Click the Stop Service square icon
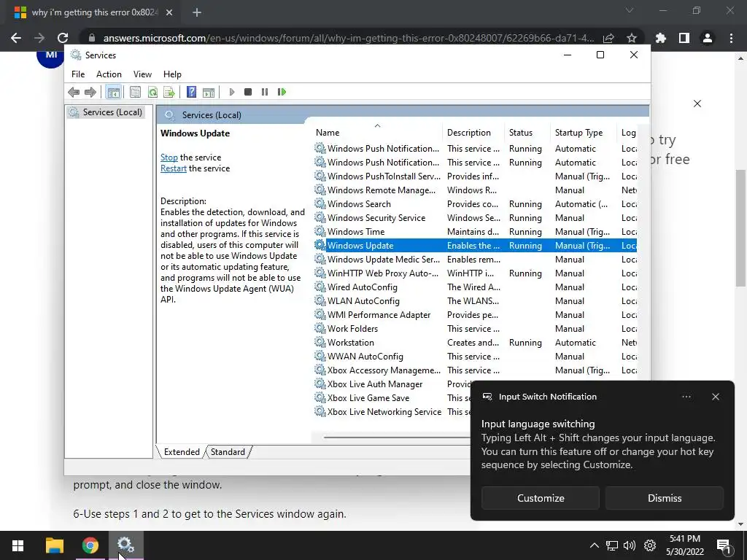 point(248,92)
